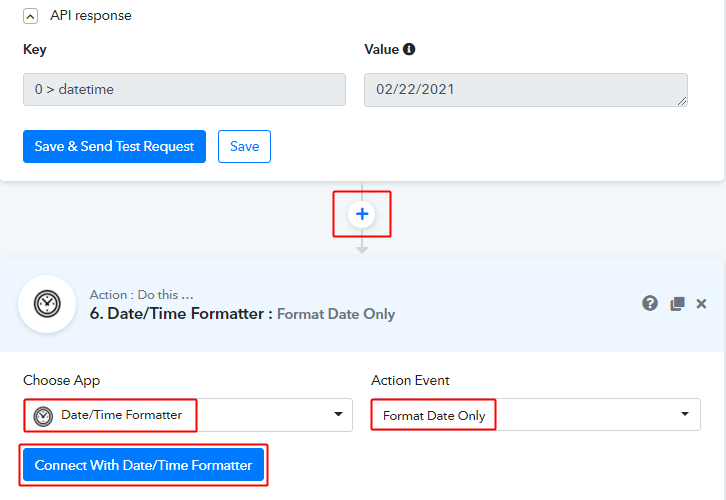Focus the Value field containing 02/22/2021
This screenshot has width=726, height=500.
point(520,89)
